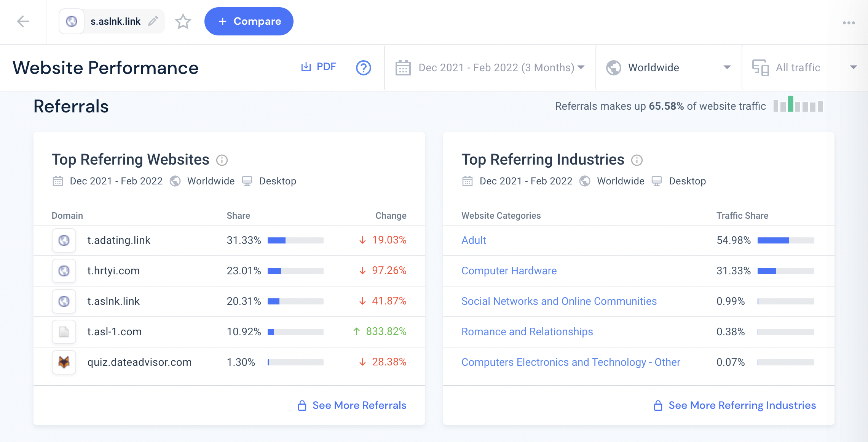The width and height of the screenshot is (868, 442).
Task: Click the help question mark icon
Action: click(x=364, y=68)
